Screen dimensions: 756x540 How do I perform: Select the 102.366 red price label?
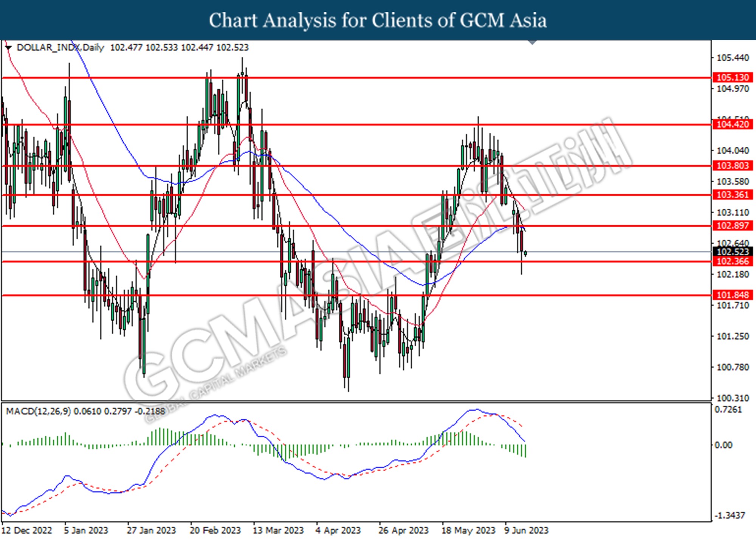click(x=733, y=261)
